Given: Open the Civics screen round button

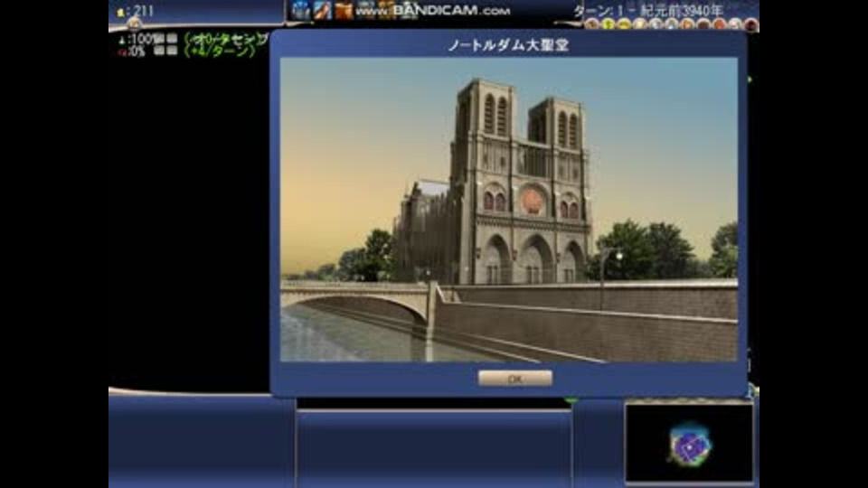Looking at the screenshot, I should click(624, 23).
